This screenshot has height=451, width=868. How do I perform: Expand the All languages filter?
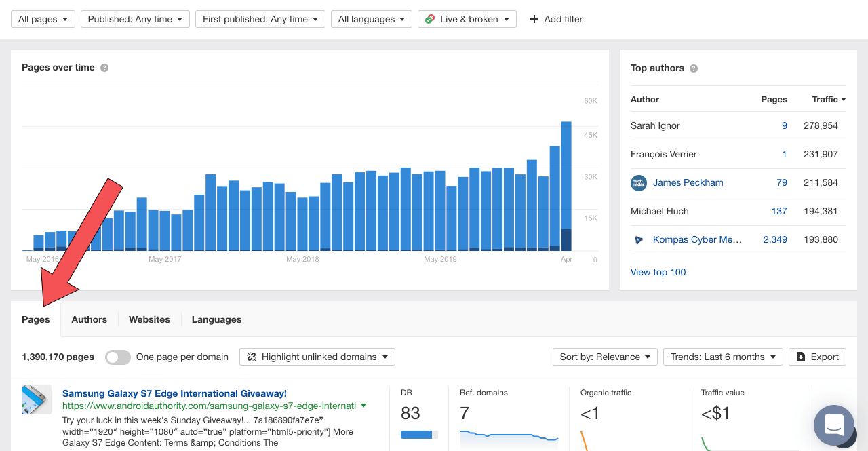coord(372,19)
